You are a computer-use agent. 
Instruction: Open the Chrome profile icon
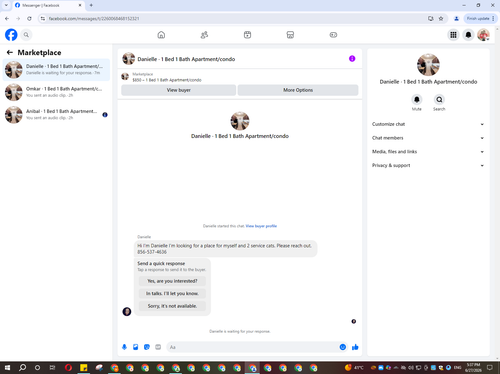tap(456, 19)
